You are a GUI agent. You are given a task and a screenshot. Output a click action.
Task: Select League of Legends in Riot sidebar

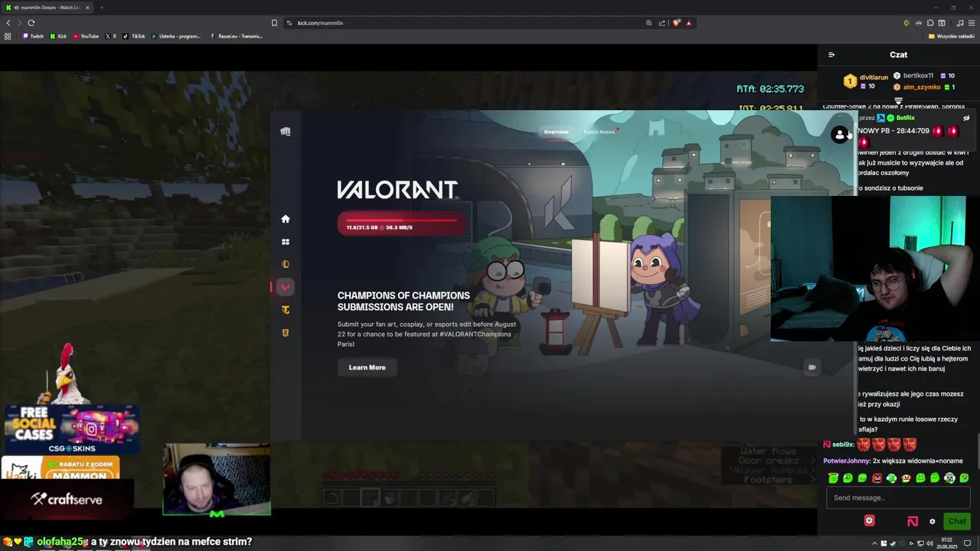click(x=286, y=264)
